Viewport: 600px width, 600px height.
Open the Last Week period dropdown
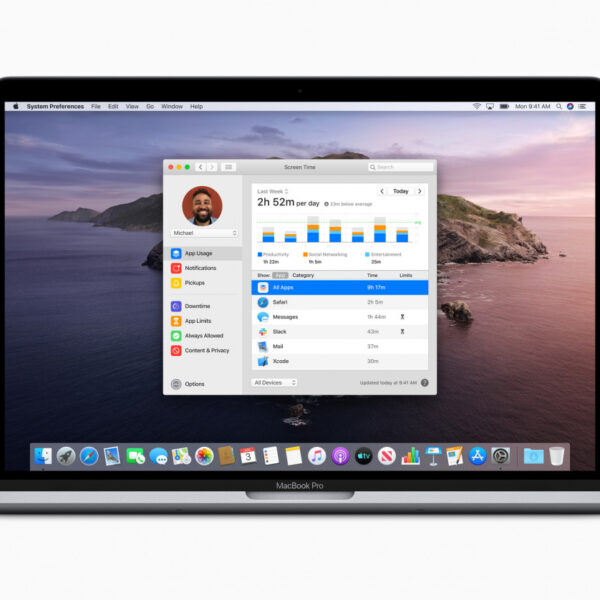(x=272, y=191)
